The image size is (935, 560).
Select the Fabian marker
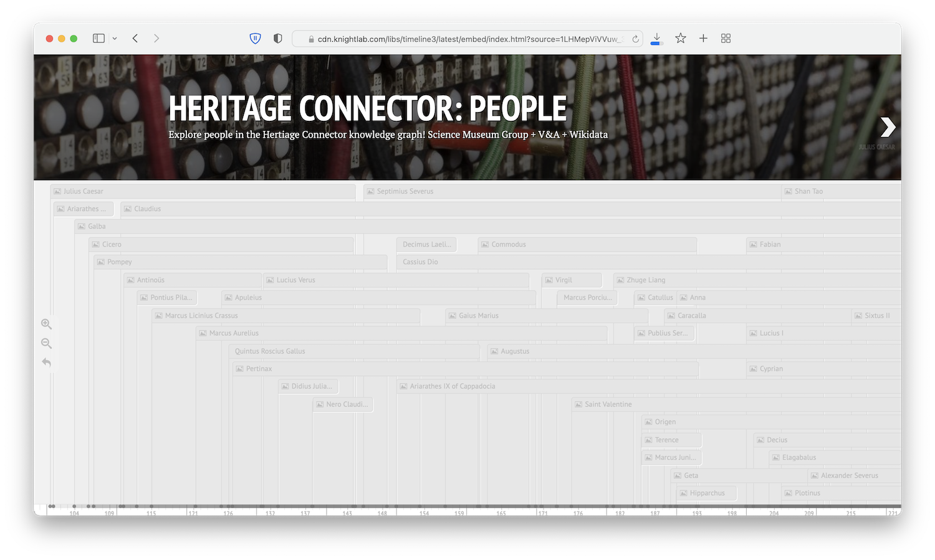pos(824,244)
